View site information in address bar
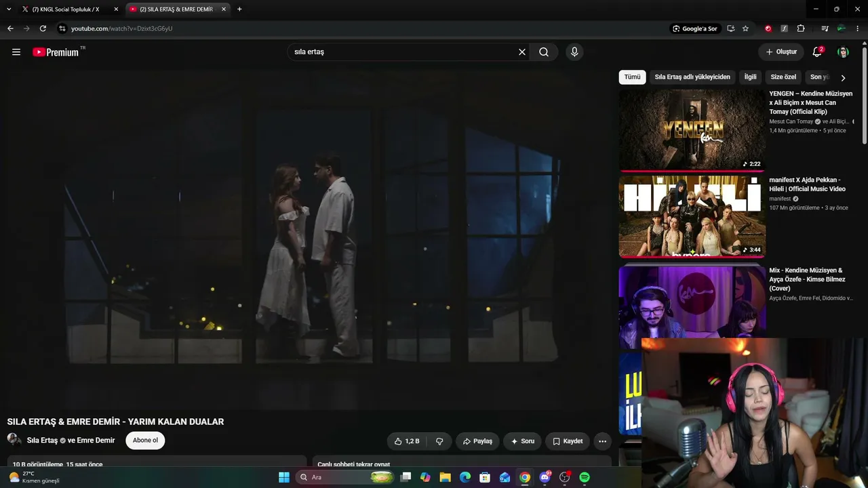Image resolution: width=868 pixels, height=488 pixels. [x=62, y=28]
